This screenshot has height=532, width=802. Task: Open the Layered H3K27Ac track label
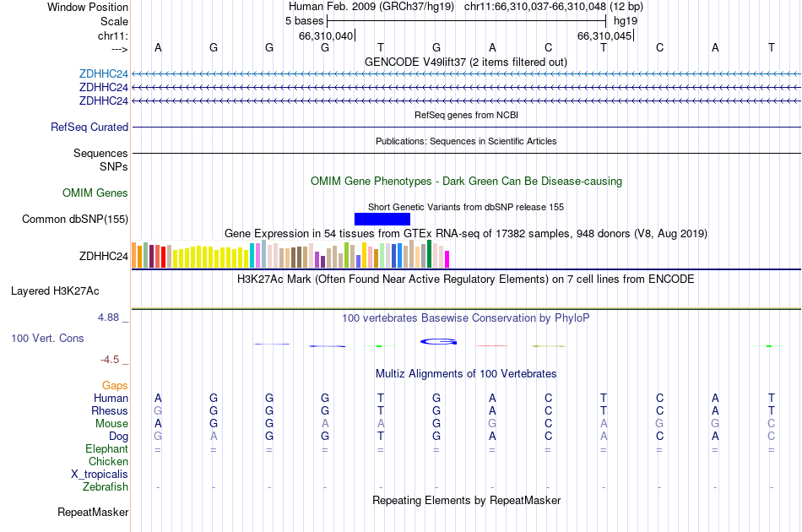tap(55, 291)
